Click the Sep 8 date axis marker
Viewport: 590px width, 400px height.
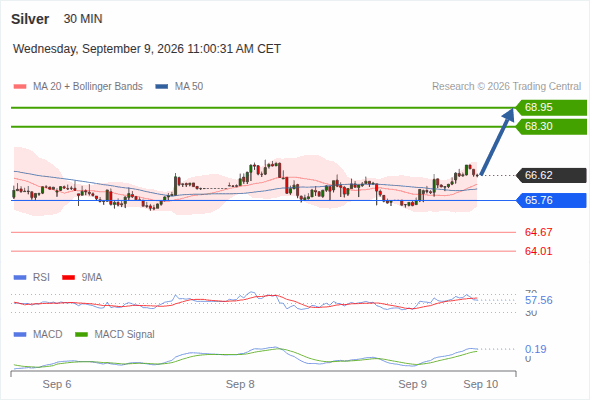click(x=240, y=384)
